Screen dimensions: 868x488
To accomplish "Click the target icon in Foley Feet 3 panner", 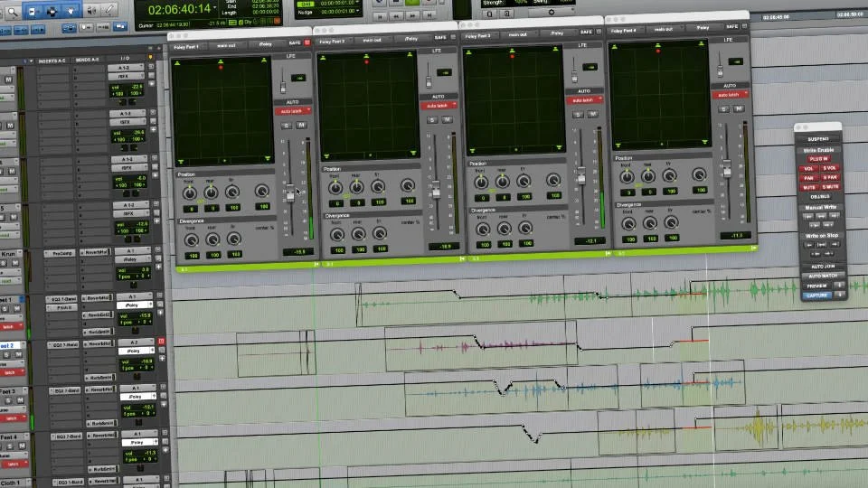I will [599, 33].
